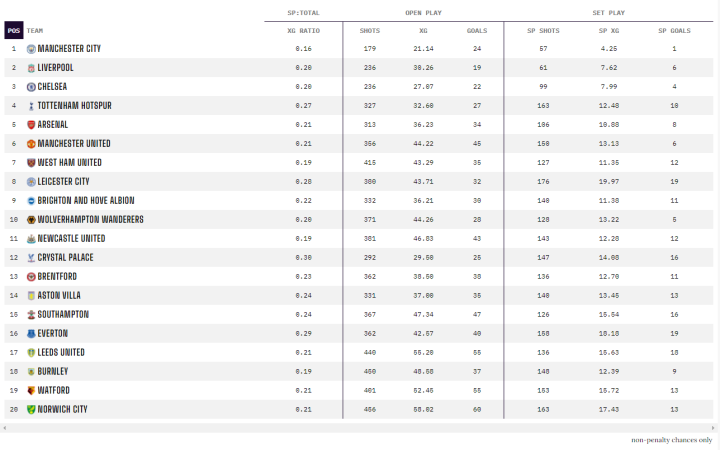Sort table by the POS column
Viewport: 720px width, 450px height.
[x=13, y=30]
